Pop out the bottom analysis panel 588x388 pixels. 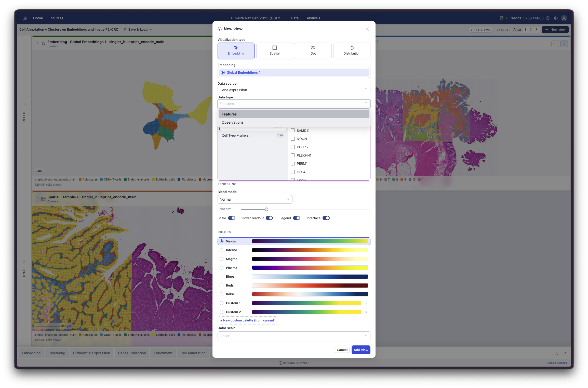pyautogui.click(x=564, y=353)
